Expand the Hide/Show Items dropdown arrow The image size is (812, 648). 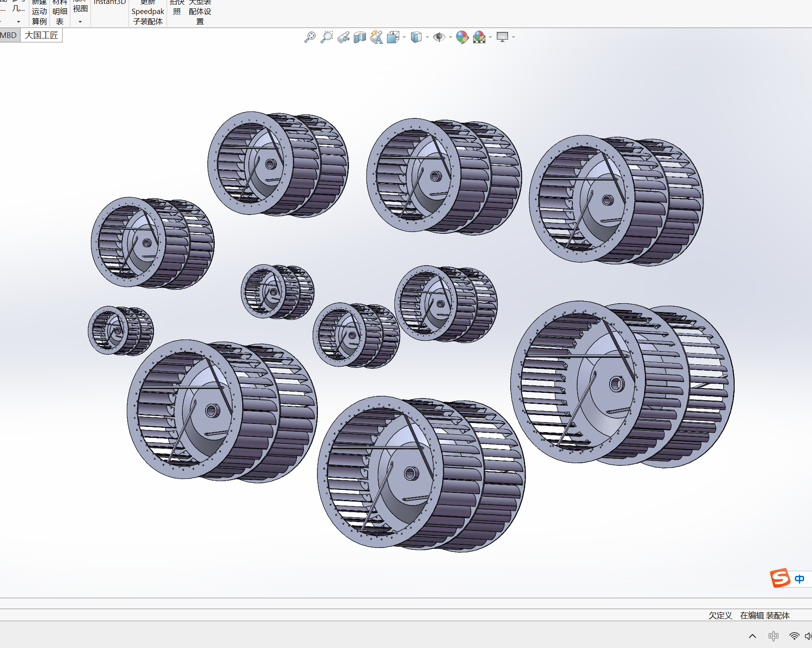(x=450, y=37)
